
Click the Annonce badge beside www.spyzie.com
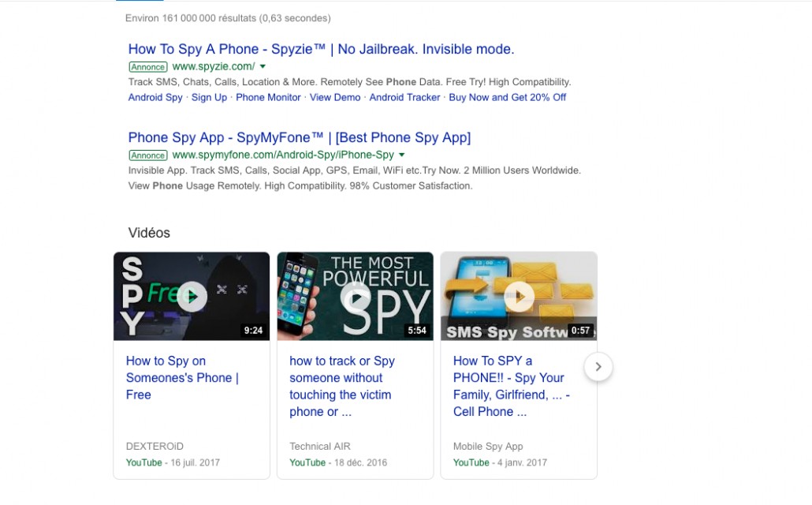(x=148, y=67)
